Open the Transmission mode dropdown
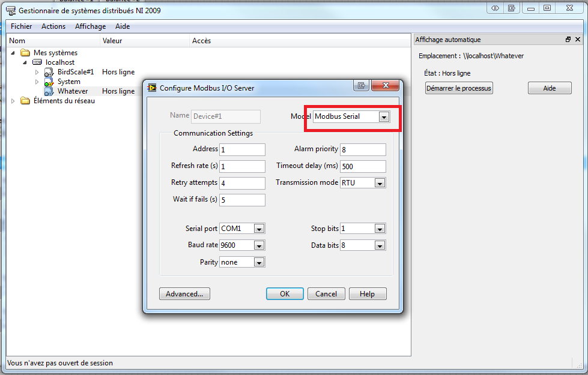 pyautogui.click(x=380, y=183)
